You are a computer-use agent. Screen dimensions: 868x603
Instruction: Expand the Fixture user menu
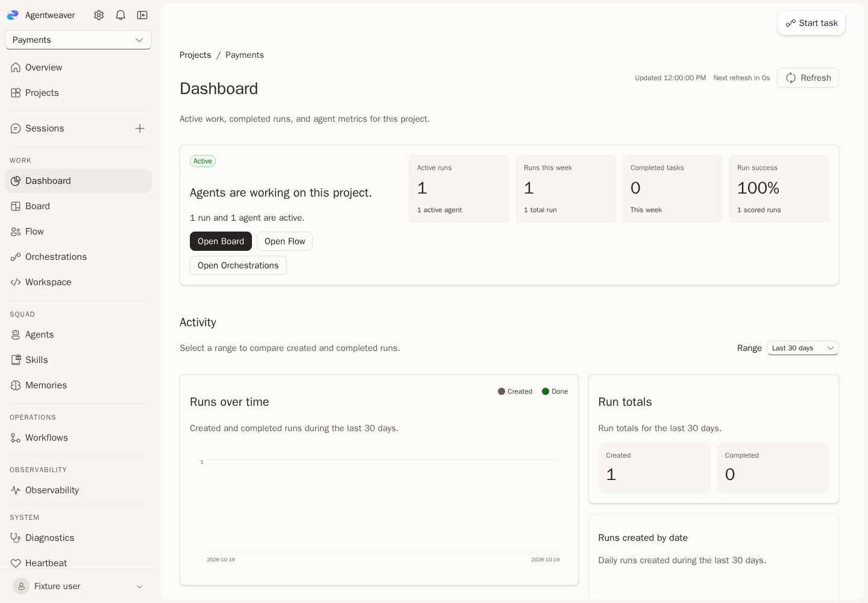78,586
